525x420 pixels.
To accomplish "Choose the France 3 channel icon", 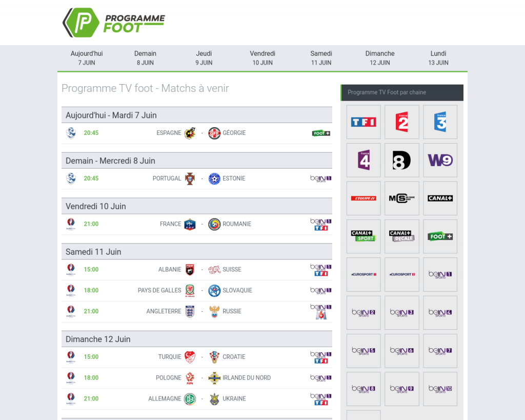I will (440, 122).
